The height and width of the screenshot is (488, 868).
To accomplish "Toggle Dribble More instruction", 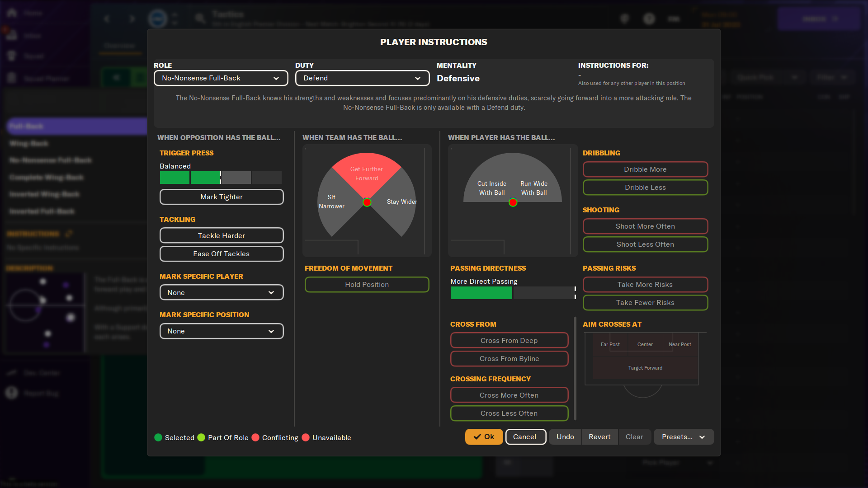I will 645,169.
